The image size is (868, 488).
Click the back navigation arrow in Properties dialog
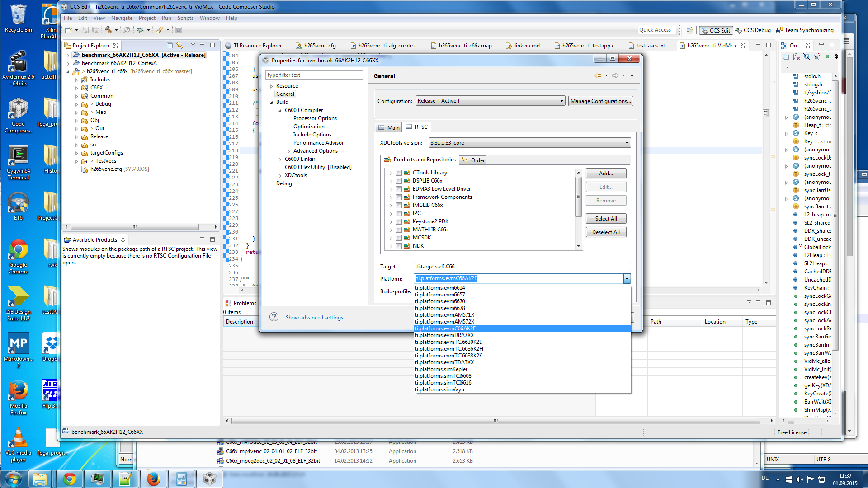tap(598, 75)
